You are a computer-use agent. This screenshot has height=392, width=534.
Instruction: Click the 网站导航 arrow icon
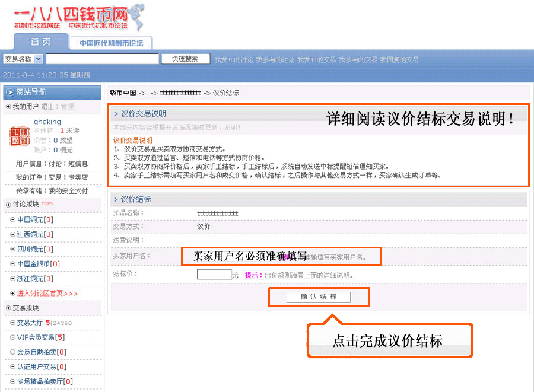[x=10, y=92]
